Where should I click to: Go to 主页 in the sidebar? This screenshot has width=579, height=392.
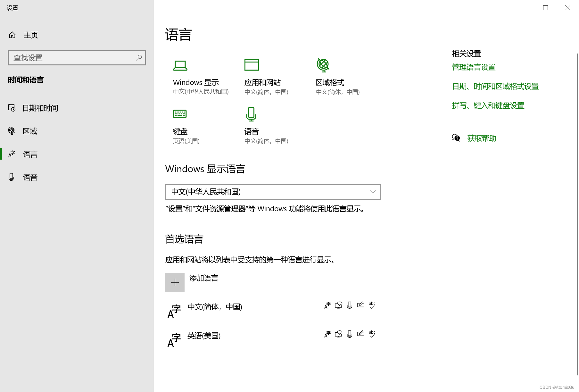point(31,35)
